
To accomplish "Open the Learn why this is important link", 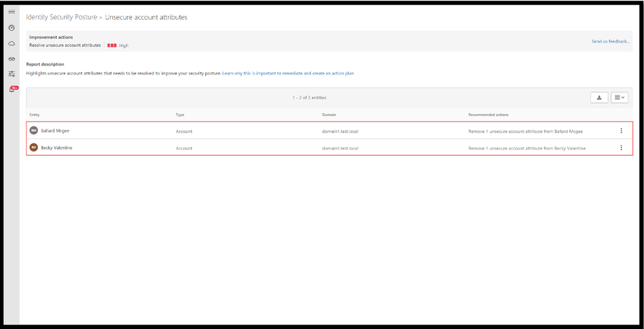I will [x=288, y=73].
